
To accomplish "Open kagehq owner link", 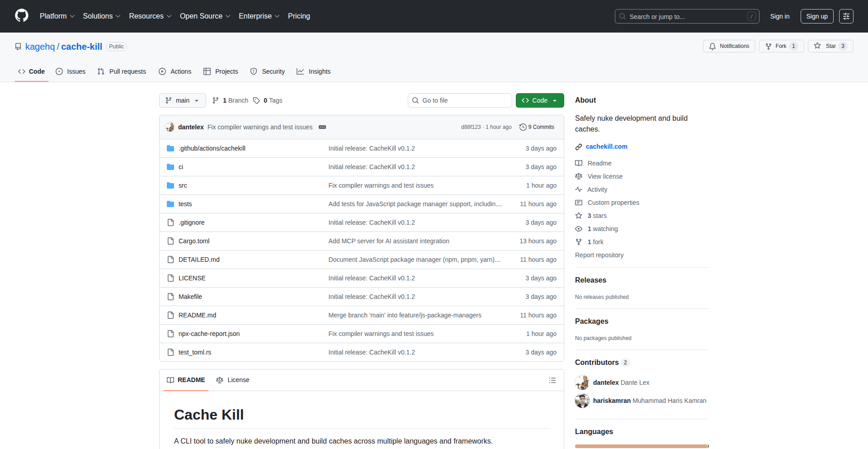I will tap(40, 47).
